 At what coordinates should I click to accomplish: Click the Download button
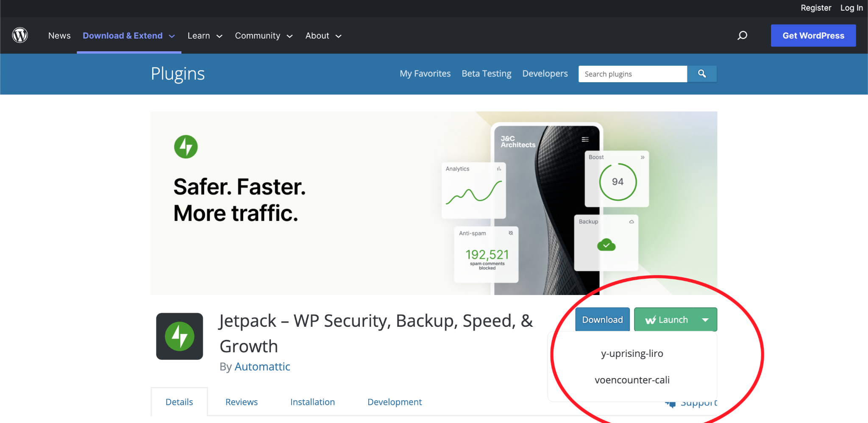click(602, 320)
